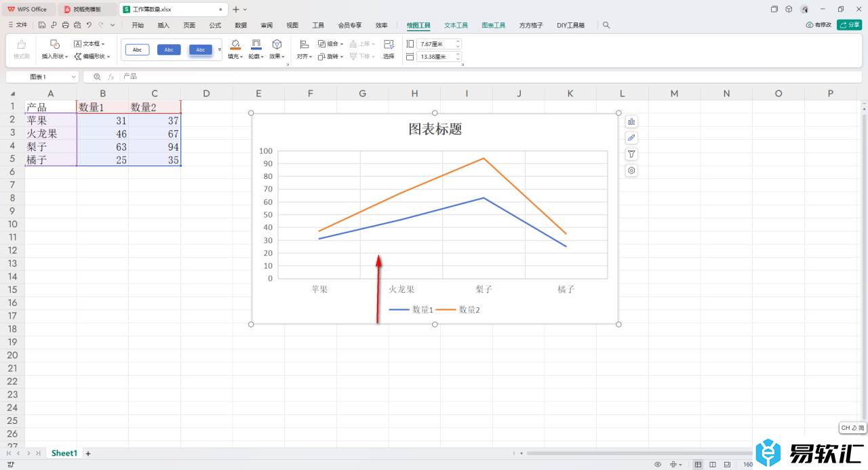This screenshot has width=868, height=470.
Task: Expand the shape style gallery arrow
Action: point(220,50)
